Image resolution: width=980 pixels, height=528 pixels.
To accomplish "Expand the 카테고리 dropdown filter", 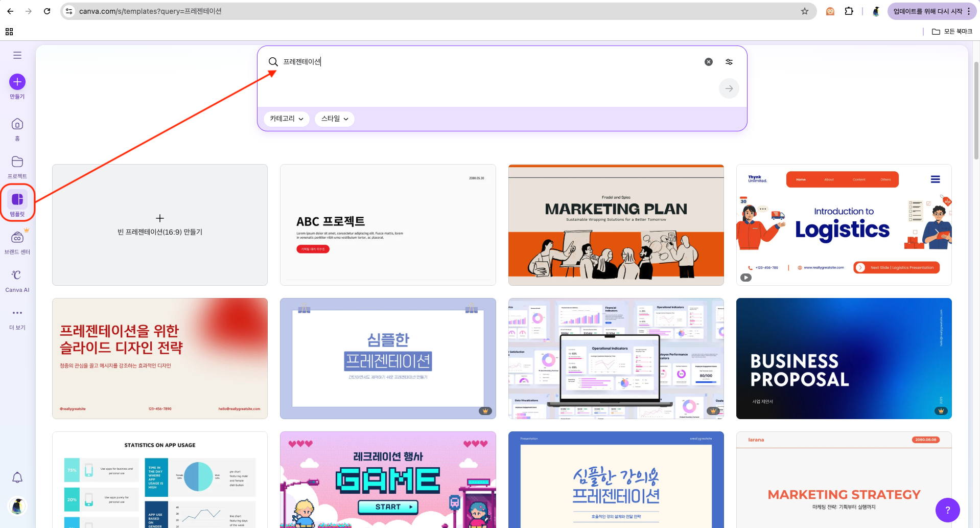I will 286,119.
